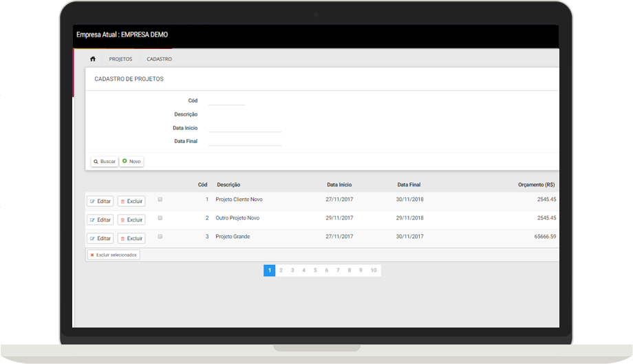This screenshot has height=364, width=633.
Task: Go to pagination page 7
Action: pyautogui.click(x=338, y=270)
